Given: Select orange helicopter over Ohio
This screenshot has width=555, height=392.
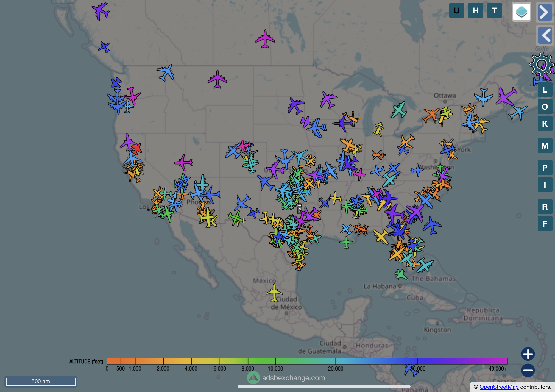Looking at the screenshot, I should [x=378, y=155].
